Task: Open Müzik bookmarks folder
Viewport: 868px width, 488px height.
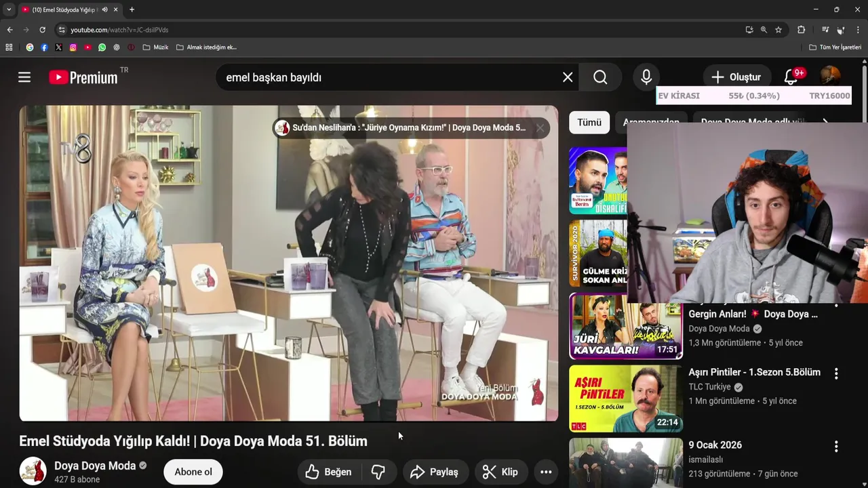Action: tap(155, 47)
